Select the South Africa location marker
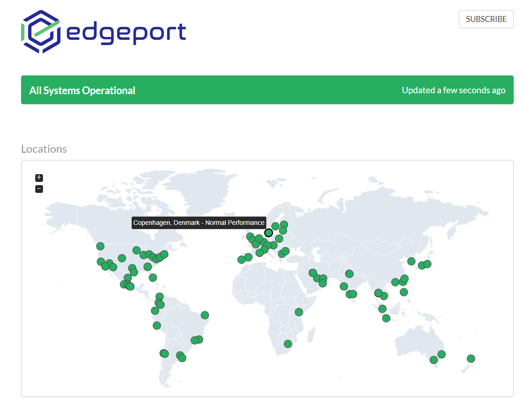This screenshot has width=532, height=410. pos(288,344)
